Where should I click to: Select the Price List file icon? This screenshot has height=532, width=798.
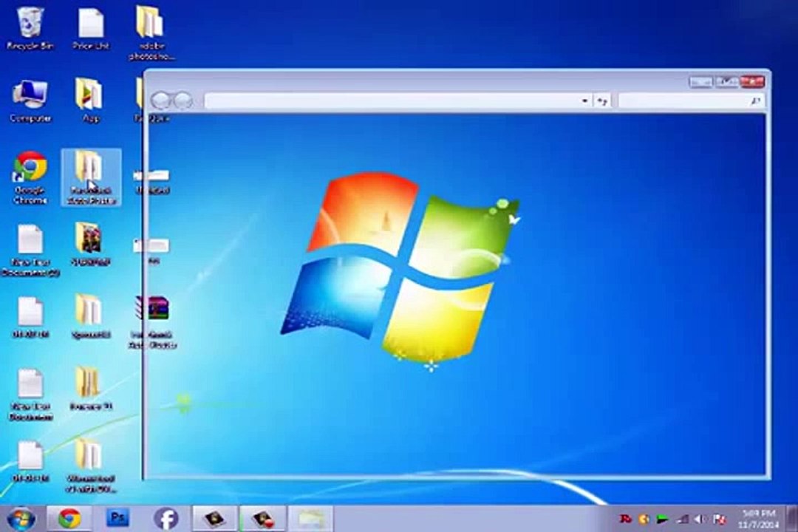click(x=91, y=28)
